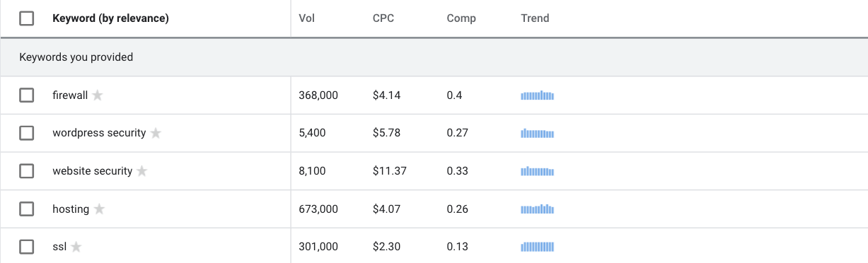868x263 pixels.
Task: Check the firewall row checkbox
Action: [26, 95]
